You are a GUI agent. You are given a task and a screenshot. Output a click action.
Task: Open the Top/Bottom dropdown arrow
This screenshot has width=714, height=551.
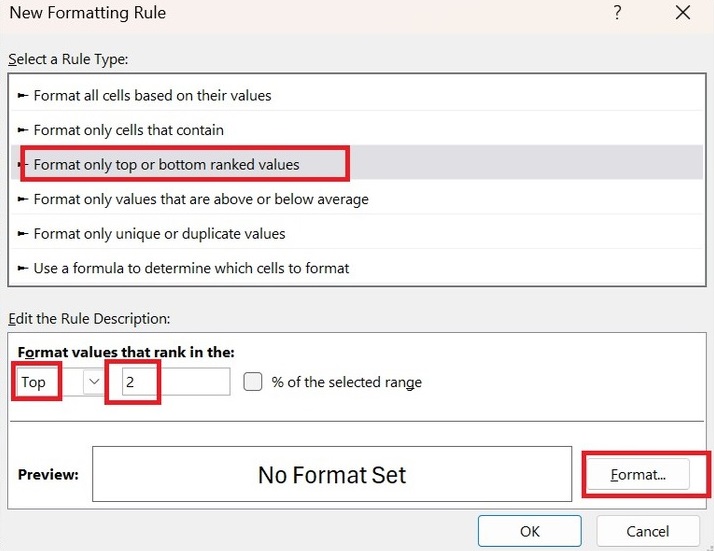pos(95,382)
